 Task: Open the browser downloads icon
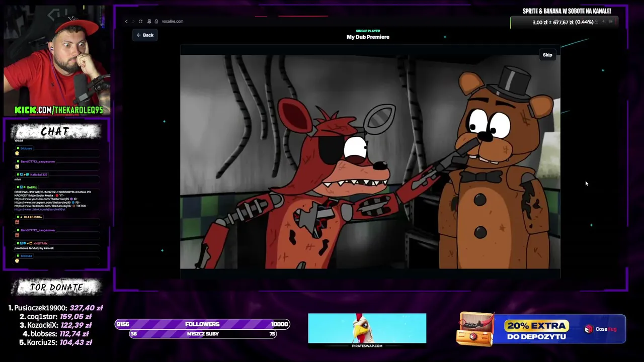pyautogui.click(x=604, y=22)
